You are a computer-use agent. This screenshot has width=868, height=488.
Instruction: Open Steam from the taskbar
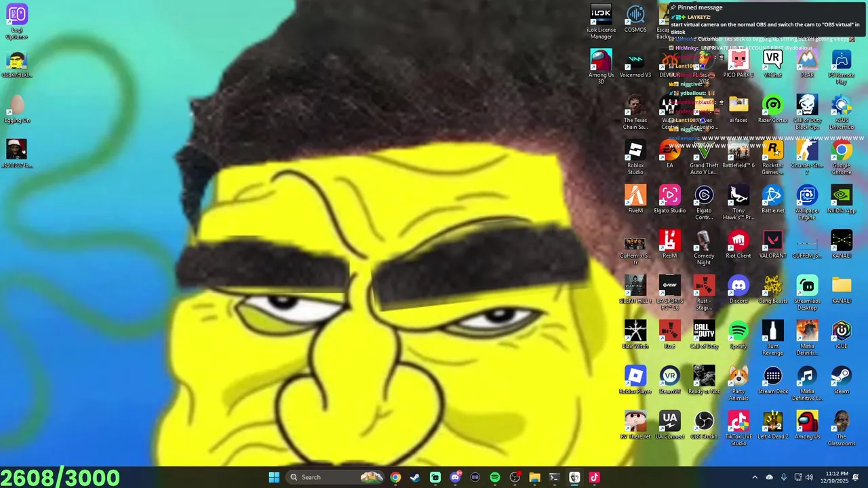coord(415,477)
